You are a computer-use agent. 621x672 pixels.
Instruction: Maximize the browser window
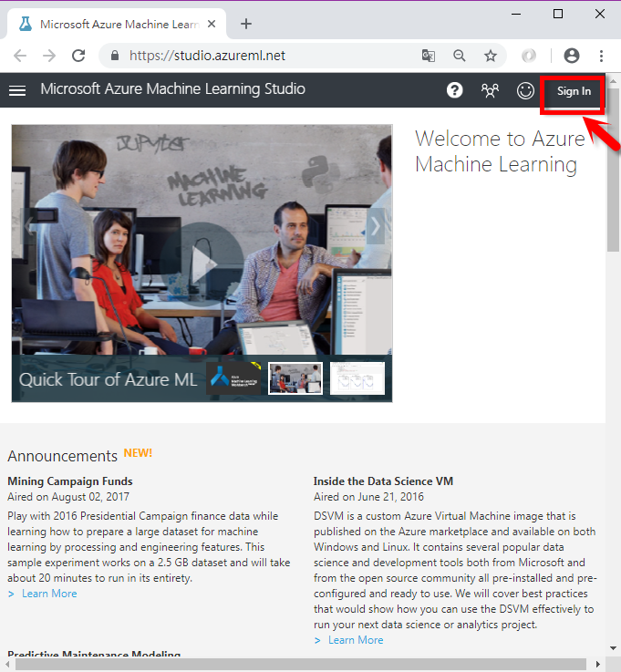(558, 15)
